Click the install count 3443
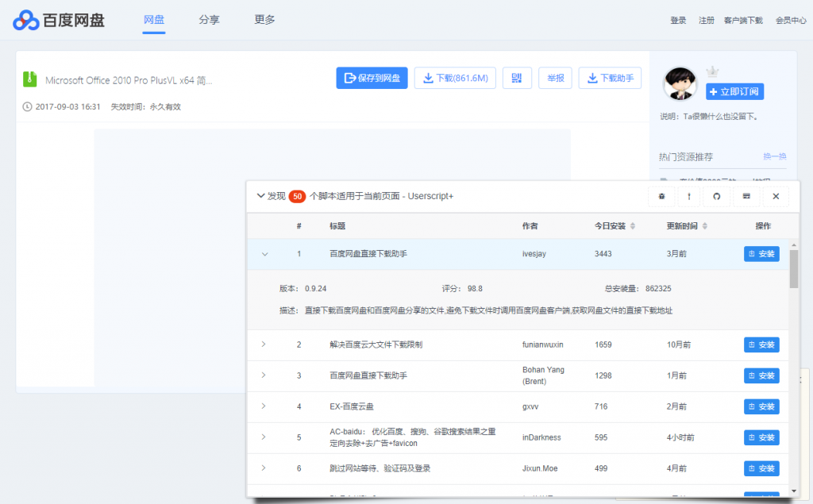This screenshot has height=504, width=813. (x=603, y=254)
